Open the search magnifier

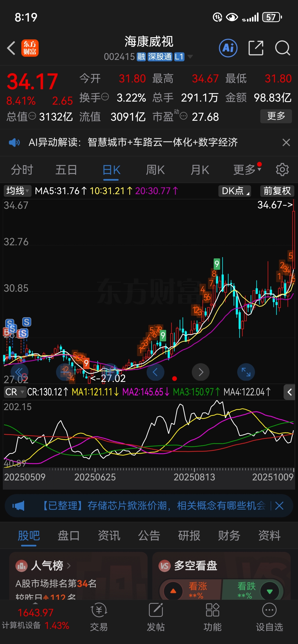tap(282, 48)
